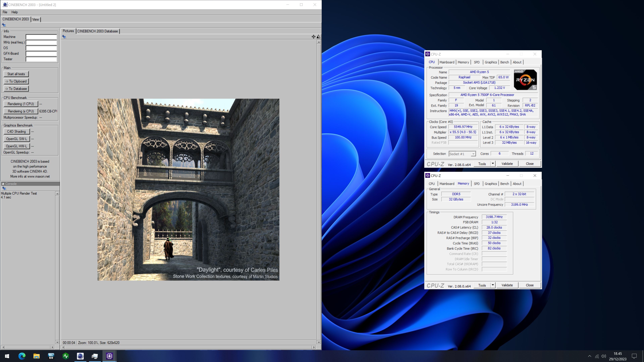Viewport: 644px width, 362px height.
Task: Click Tester input field
Action: coord(41,59)
